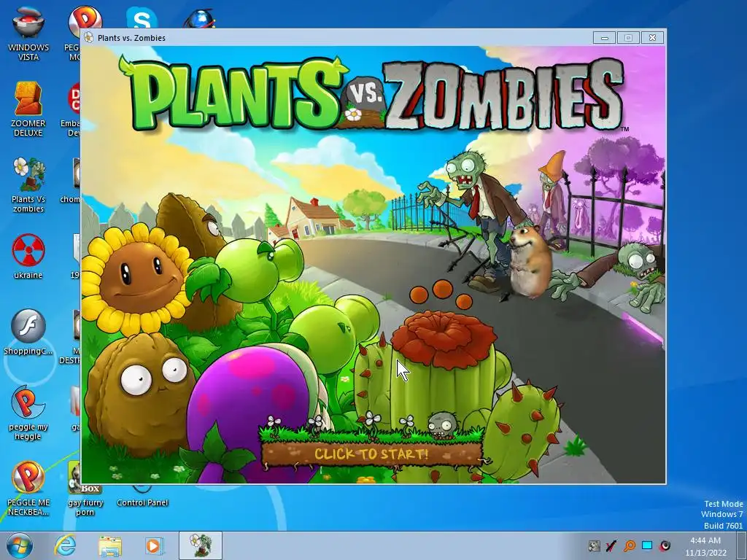Minimize the Plants vs. Zombies window
This screenshot has height=560, width=747.
(x=605, y=38)
